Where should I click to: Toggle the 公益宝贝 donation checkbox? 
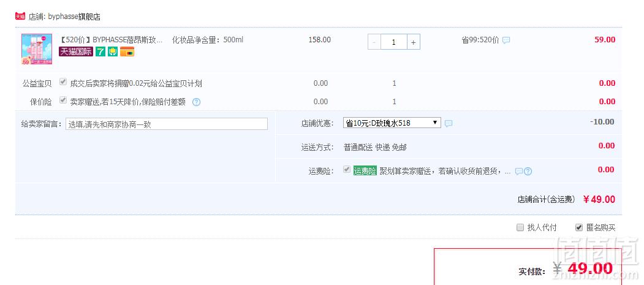coord(63,82)
